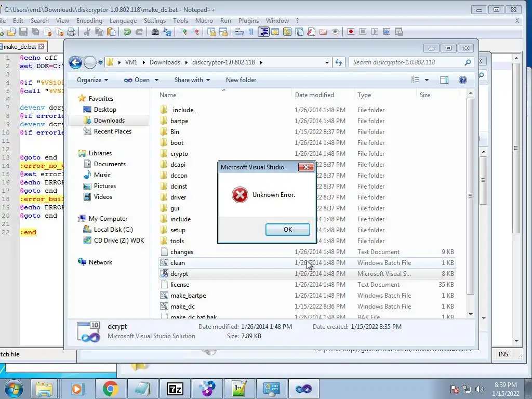Click the Save All icon in Notepad++ toolbar
This screenshot has width=532, height=399.
click(35, 32)
